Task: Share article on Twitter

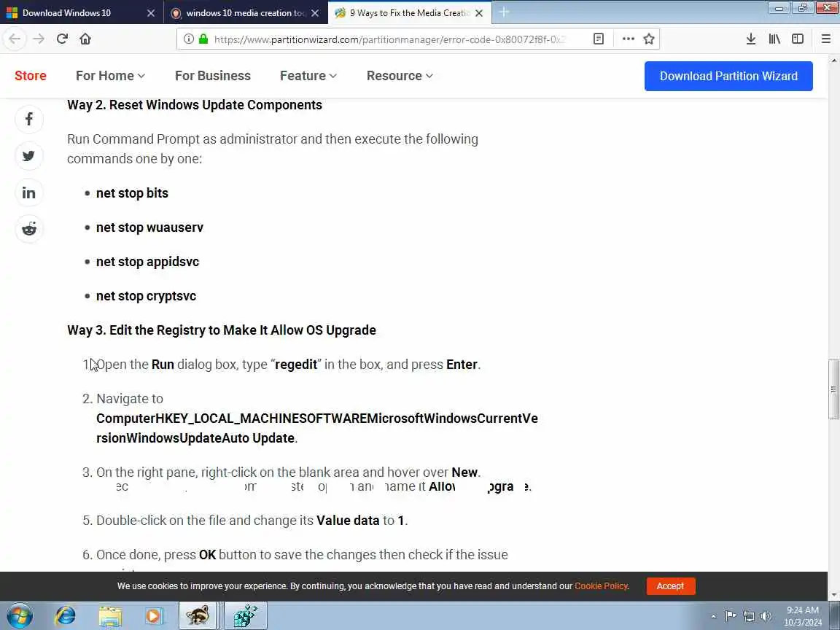Action: click(x=29, y=156)
